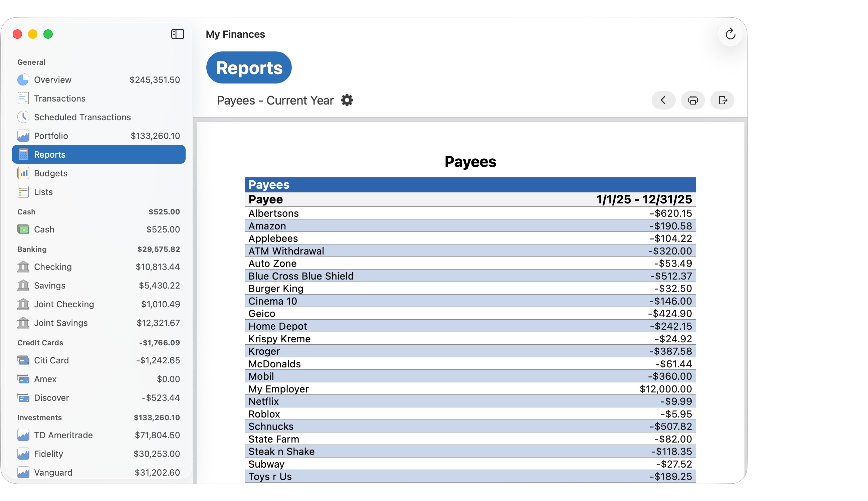Open Scheduled Transactions
868x501 pixels.
coord(82,117)
